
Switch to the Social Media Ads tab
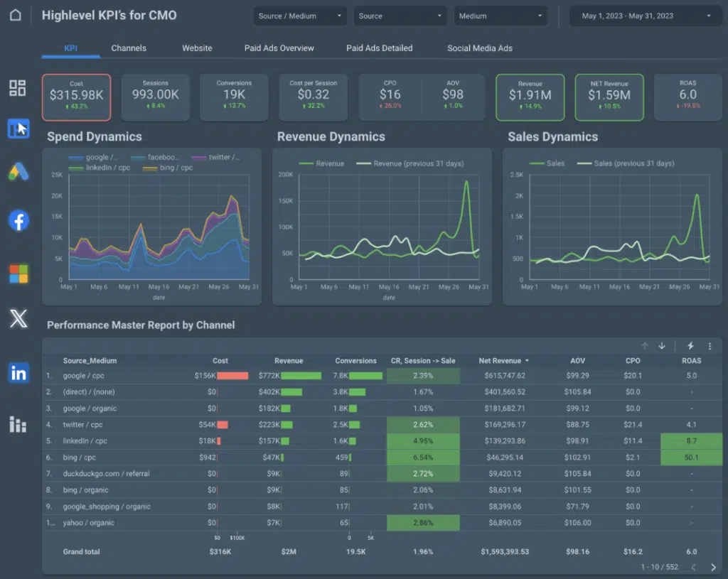click(479, 48)
